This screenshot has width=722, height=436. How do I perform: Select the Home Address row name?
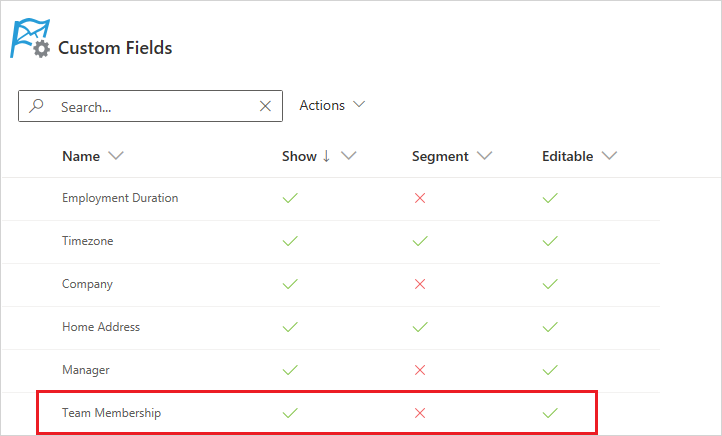coord(101,327)
